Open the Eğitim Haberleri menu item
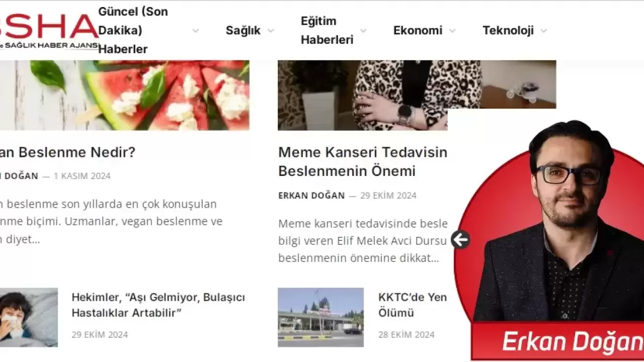Screen dimensions: 644x362 pos(327,31)
